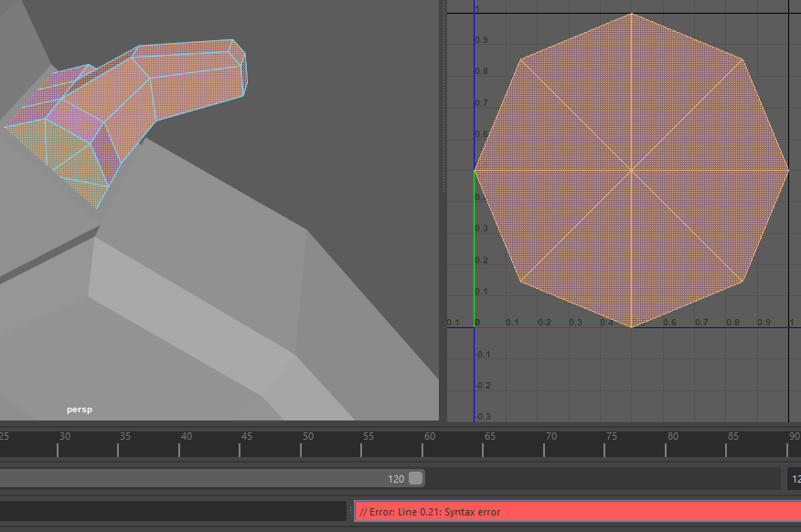
Task: Click frame 50 on the time slider
Action: (300, 443)
